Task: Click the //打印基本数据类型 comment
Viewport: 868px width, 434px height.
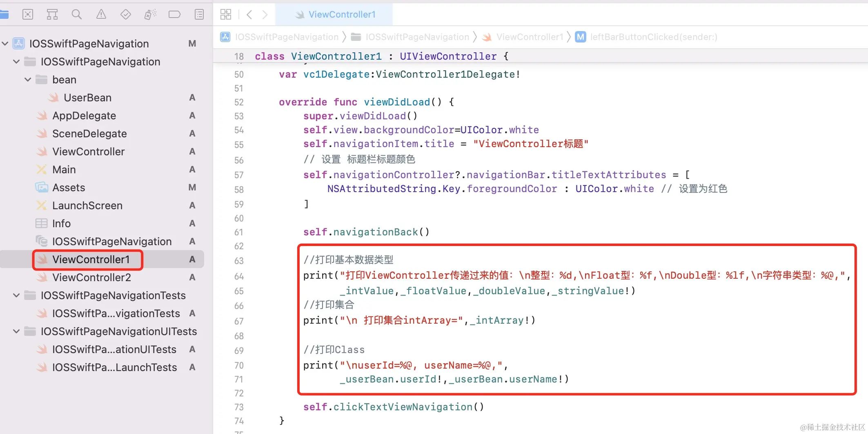Action: 348,260
